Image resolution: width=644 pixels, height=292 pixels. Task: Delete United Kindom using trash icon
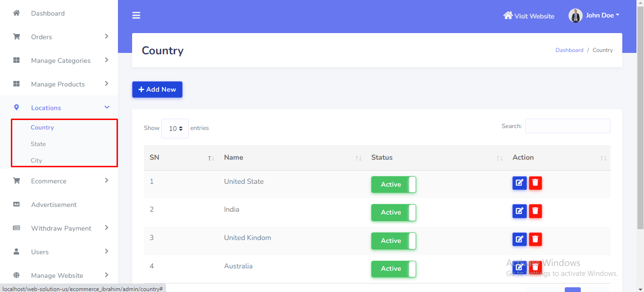pyautogui.click(x=535, y=240)
